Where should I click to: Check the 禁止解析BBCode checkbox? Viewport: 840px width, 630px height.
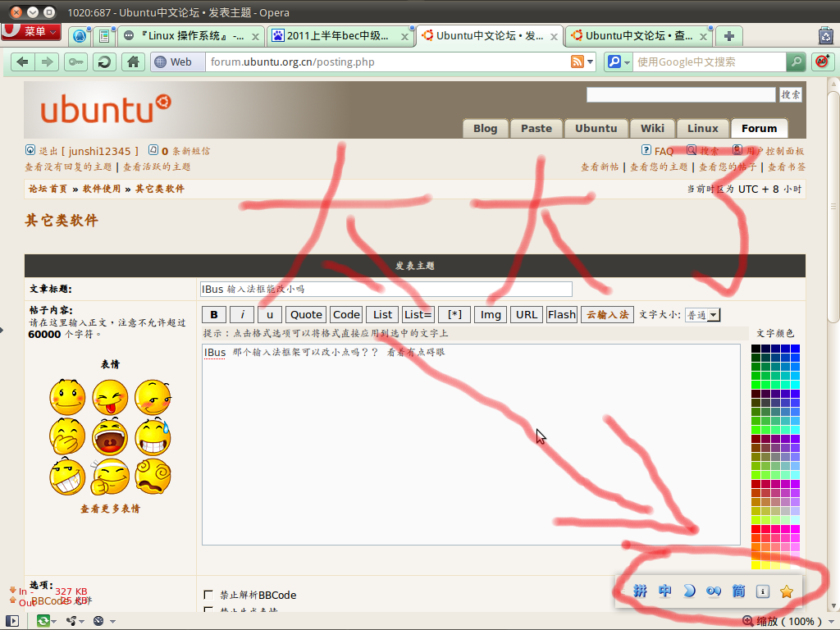[208, 595]
